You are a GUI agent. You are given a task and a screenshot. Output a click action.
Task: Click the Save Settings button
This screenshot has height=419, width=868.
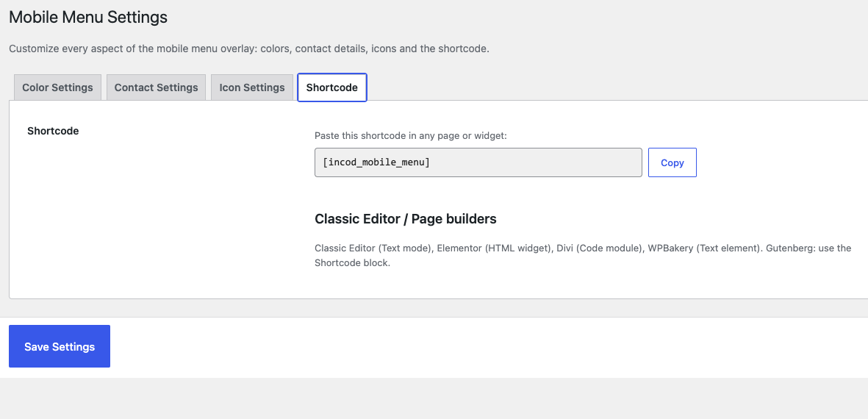click(60, 346)
